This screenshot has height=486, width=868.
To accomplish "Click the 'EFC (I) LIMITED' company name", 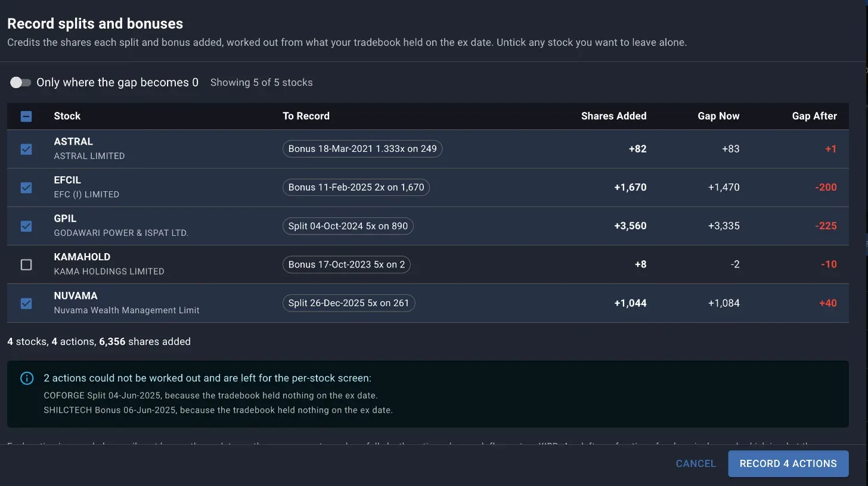I will tap(86, 195).
